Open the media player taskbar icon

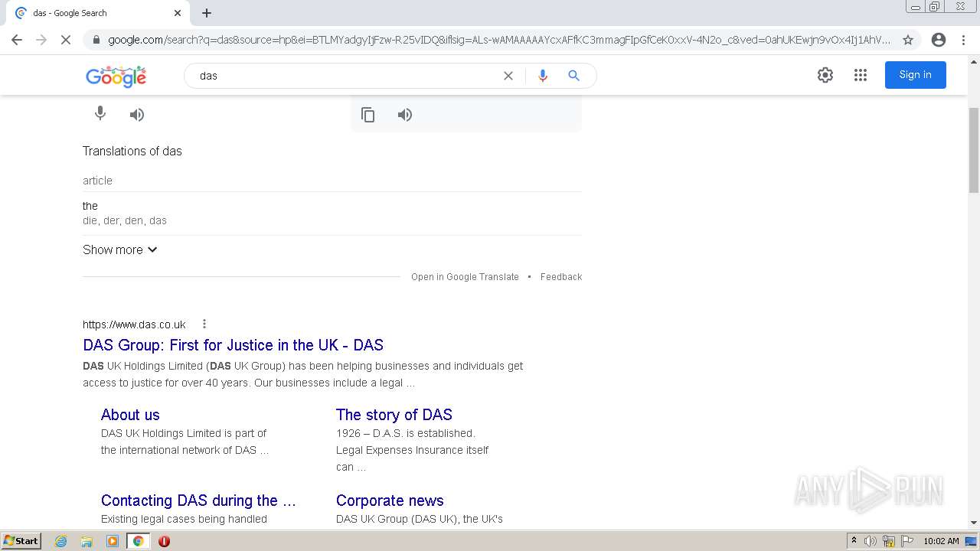click(x=112, y=541)
